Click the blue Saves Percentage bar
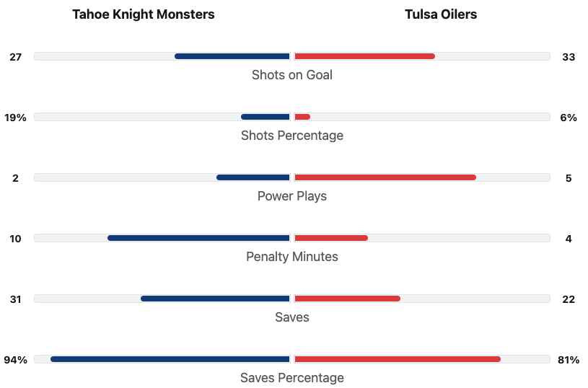 click(170, 359)
